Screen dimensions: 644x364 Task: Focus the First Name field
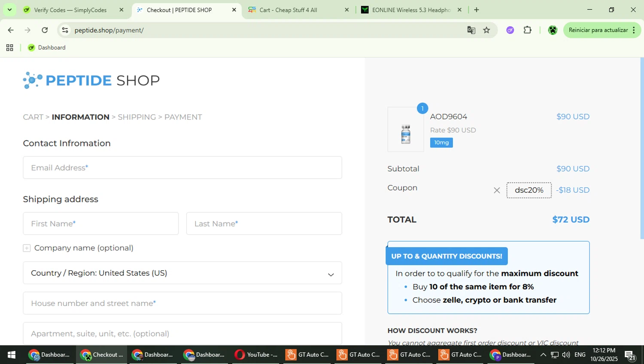101,223
